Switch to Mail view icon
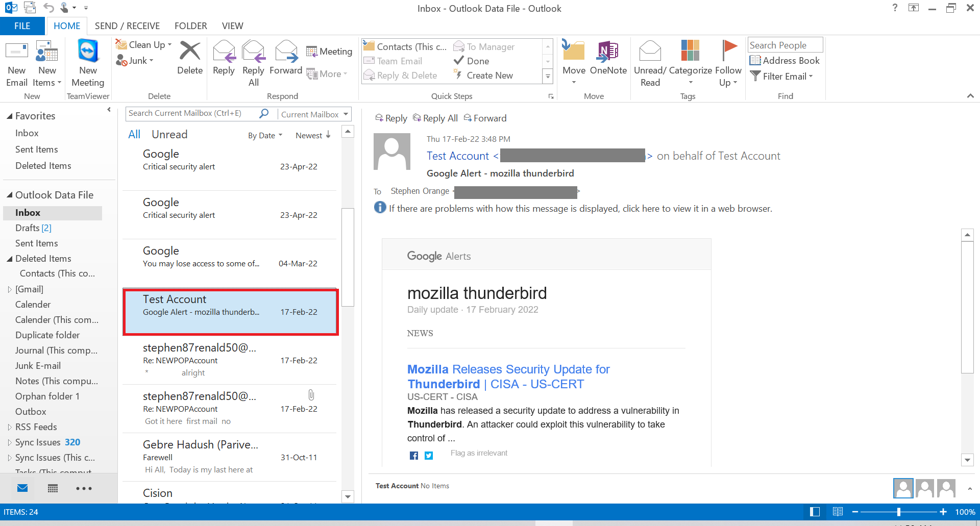Viewport: 980px width, 526px height. tap(22, 488)
